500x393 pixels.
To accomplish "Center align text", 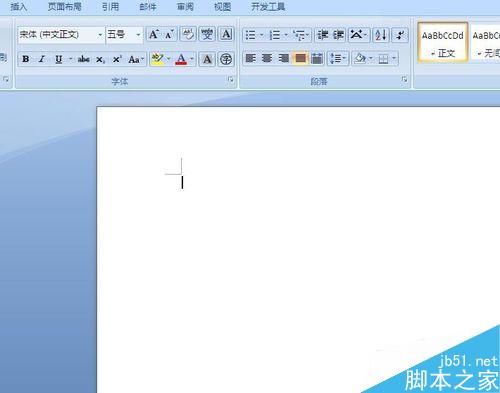I will point(267,59).
